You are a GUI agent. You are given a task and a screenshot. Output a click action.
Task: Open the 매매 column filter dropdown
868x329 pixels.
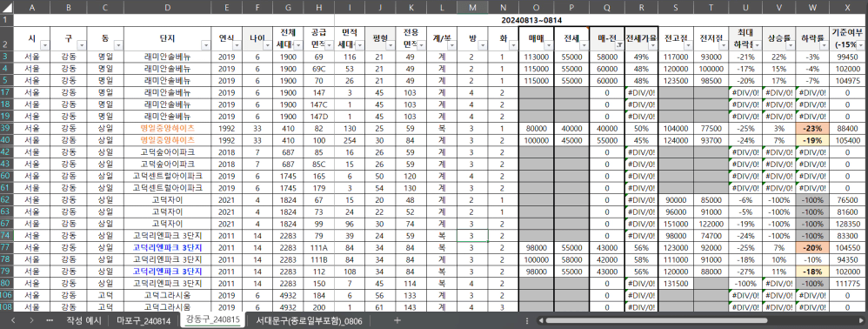pos(548,45)
